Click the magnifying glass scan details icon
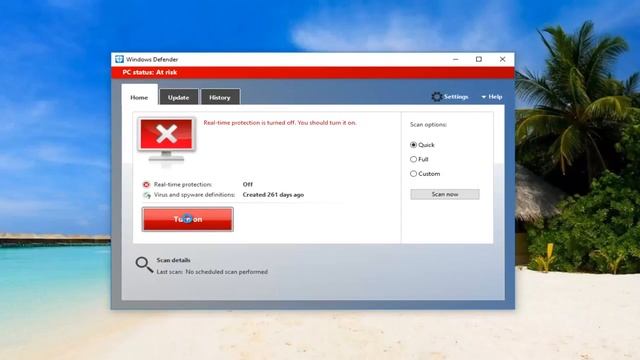 click(x=144, y=264)
